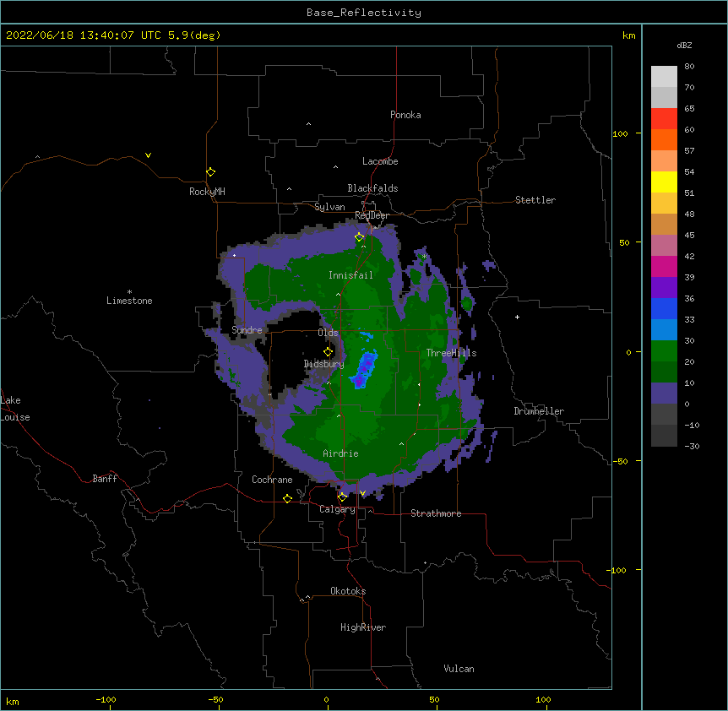
Task: Select the Okotoks map label
Action: 348,591
